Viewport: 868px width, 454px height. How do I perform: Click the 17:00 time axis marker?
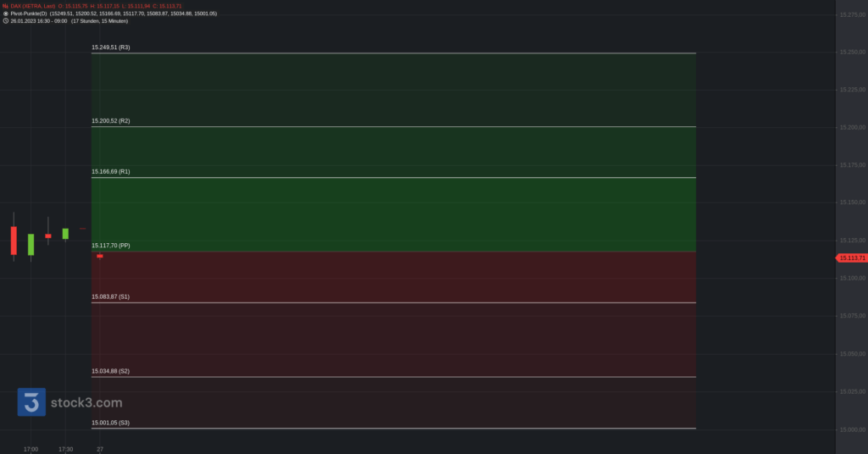click(x=31, y=450)
